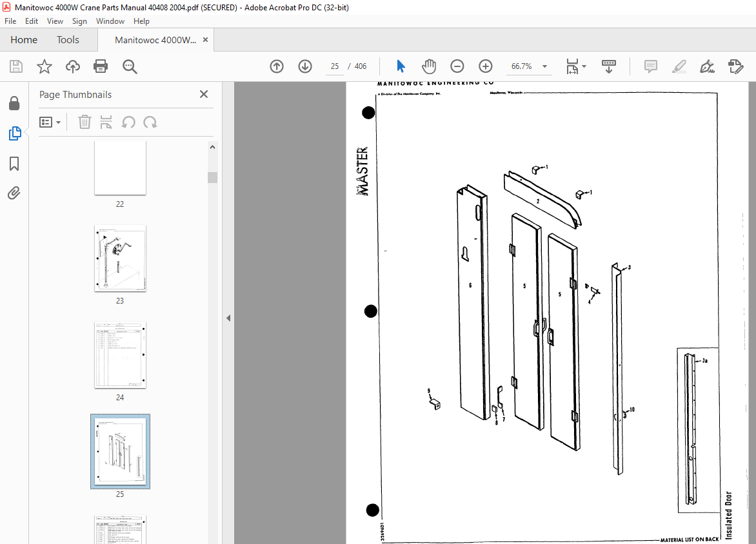Print the document with printer icon

[x=101, y=66]
